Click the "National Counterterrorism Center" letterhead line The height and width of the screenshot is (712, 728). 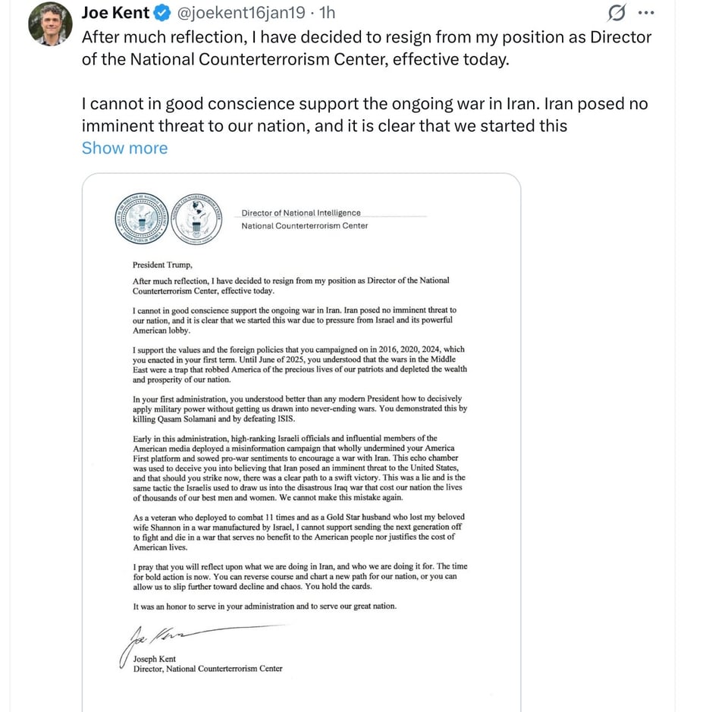pyautogui.click(x=304, y=226)
